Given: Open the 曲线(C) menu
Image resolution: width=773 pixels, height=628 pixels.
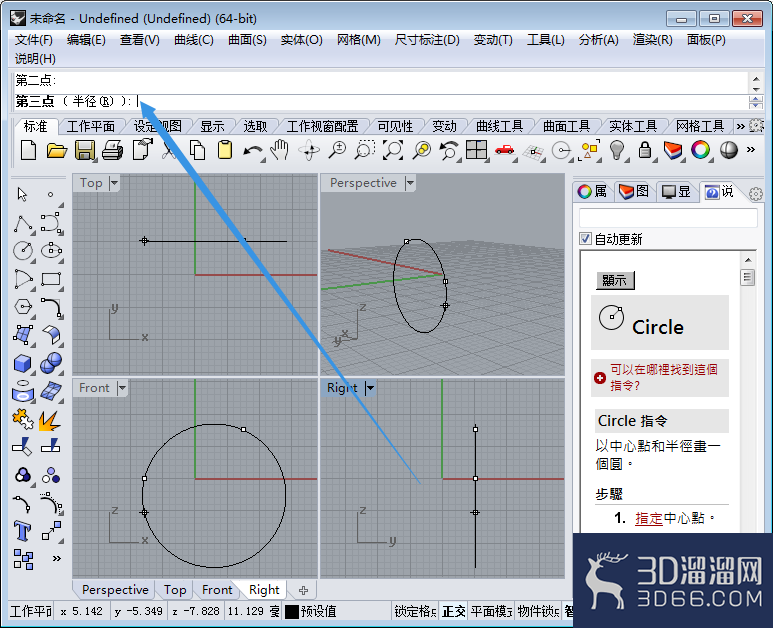Looking at the screenshot, I should pos(194,39).
